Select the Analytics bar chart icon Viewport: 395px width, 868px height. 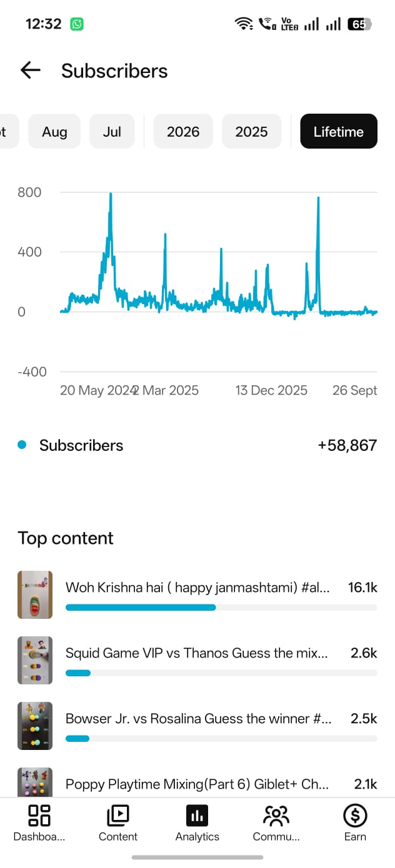pyautogui.click(x=197, y=816)
